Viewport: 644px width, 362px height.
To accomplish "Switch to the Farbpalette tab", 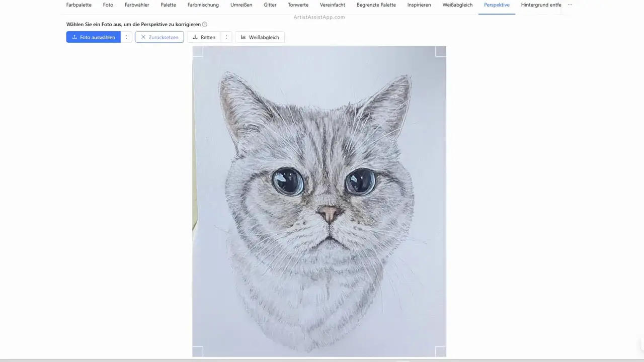I will point(79,5).
